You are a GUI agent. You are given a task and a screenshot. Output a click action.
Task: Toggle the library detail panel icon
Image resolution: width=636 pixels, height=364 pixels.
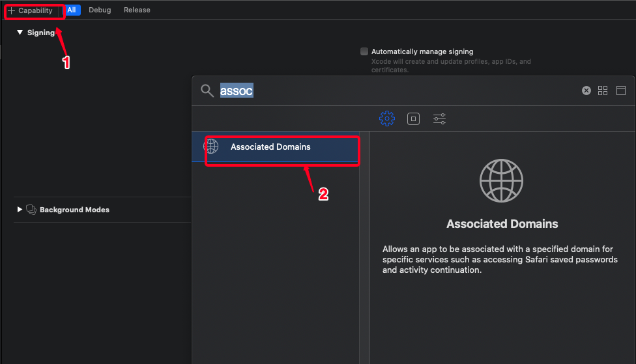tap(620, 91)
